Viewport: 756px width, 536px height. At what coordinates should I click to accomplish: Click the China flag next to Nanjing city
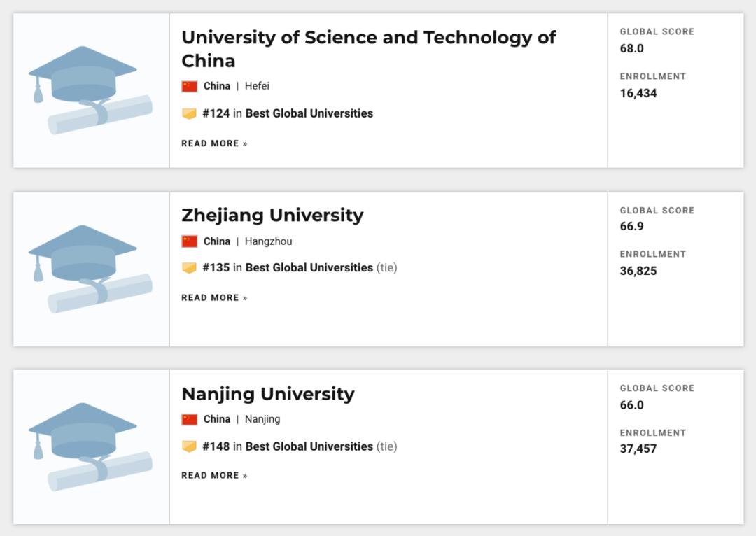click(x=189, y=419)
